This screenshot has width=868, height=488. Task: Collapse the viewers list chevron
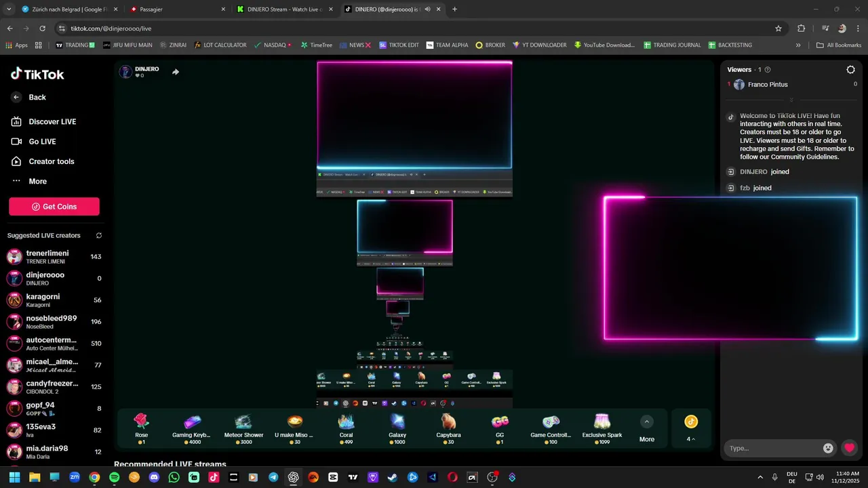(x=791, y=100)
